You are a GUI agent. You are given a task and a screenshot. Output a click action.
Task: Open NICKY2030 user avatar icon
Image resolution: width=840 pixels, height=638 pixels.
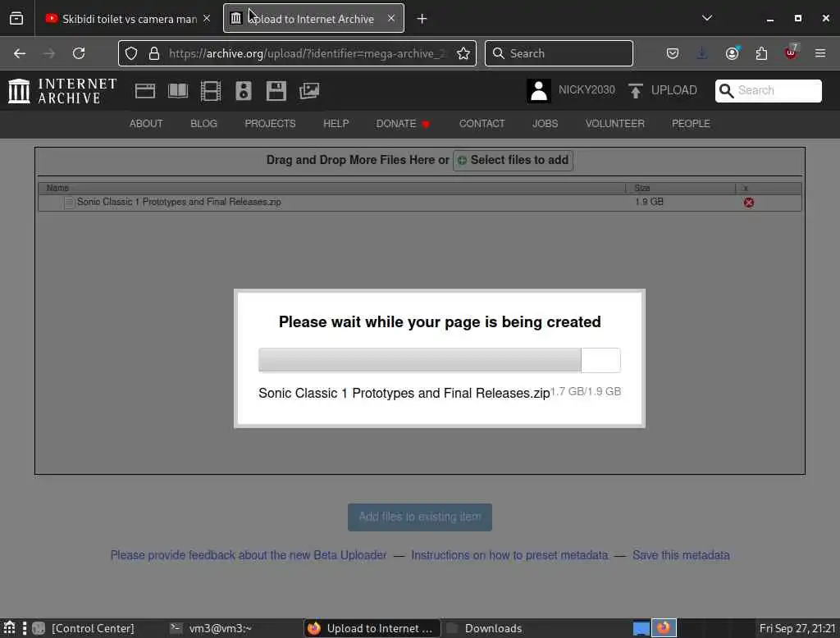(539, 90)
